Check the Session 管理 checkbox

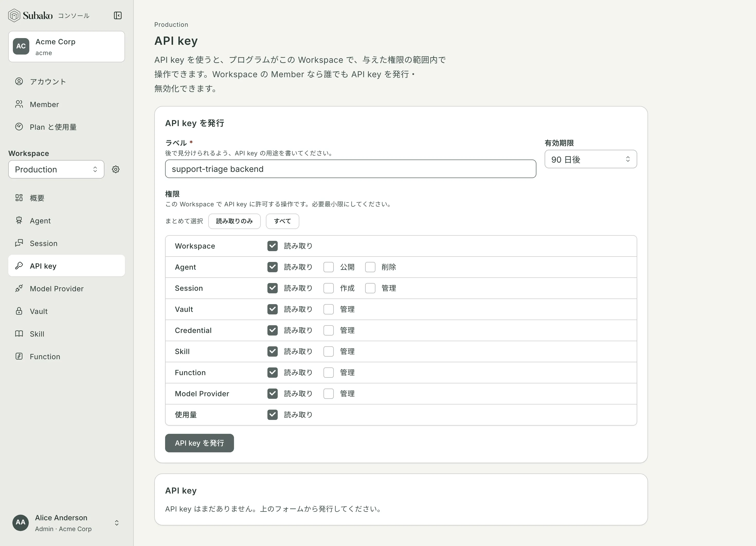pyautogui.click(x=370, y=288)
